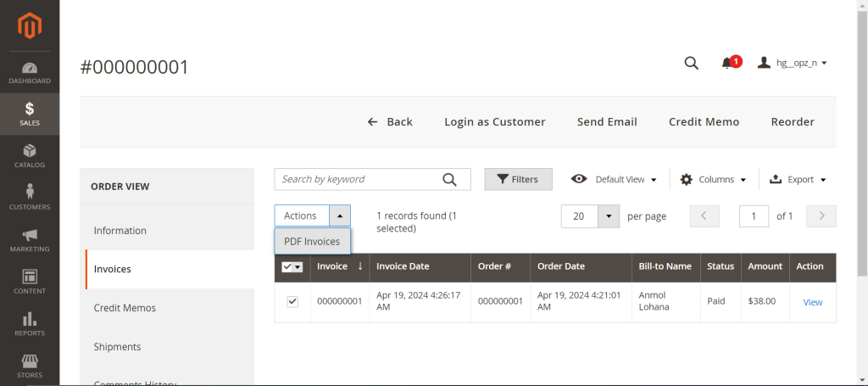
Task: Click the View link for invoice 000000001
Action: [813, 302]
